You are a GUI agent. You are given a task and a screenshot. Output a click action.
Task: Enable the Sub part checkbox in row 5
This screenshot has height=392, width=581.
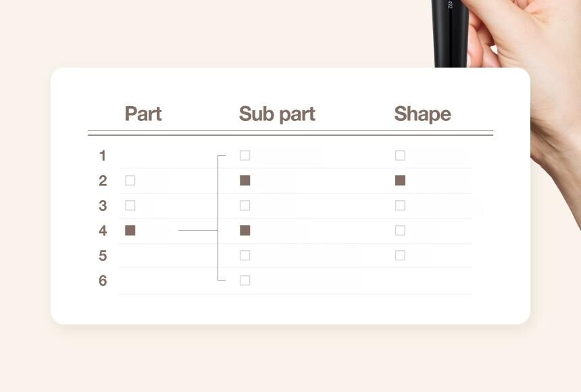pyautogui.click(x=245, y=255)
